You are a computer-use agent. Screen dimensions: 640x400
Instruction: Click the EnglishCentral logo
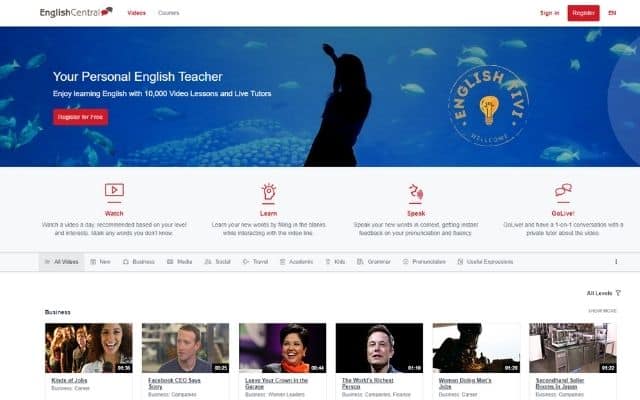coord(76,12)
